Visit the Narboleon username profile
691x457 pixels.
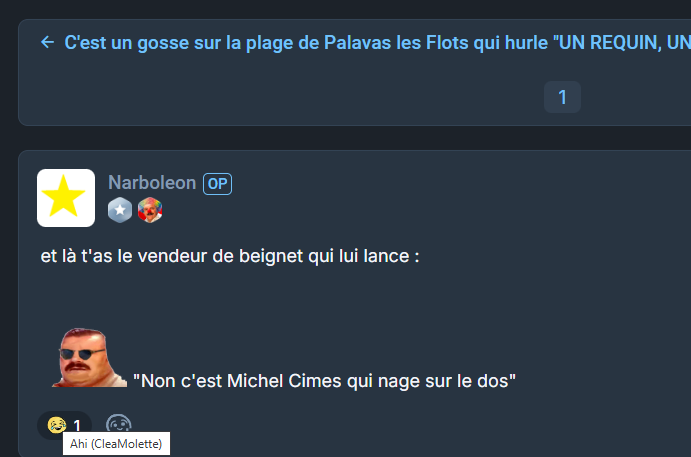(152, 183)
